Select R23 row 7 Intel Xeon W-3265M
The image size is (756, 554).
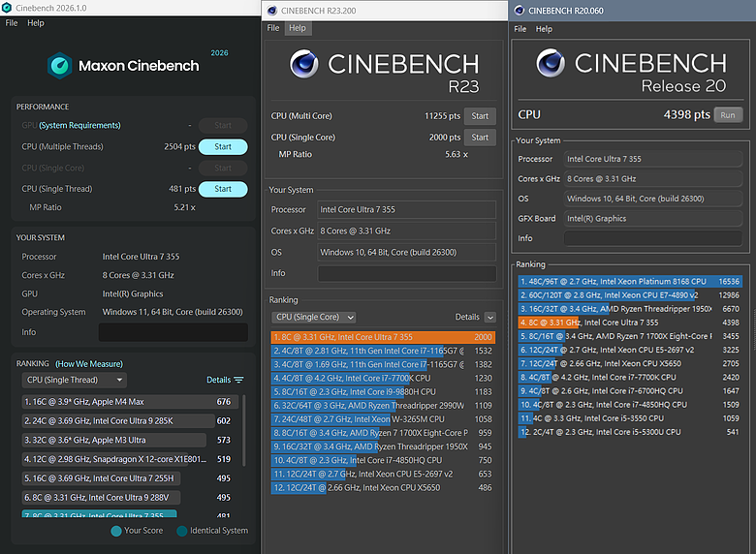coord(383,419)
